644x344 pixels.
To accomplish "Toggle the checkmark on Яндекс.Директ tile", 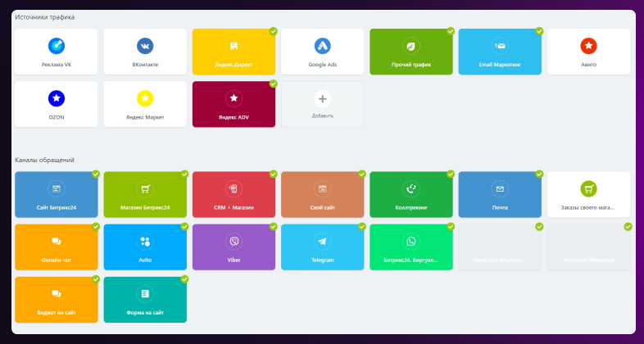I will click(273, 31).
